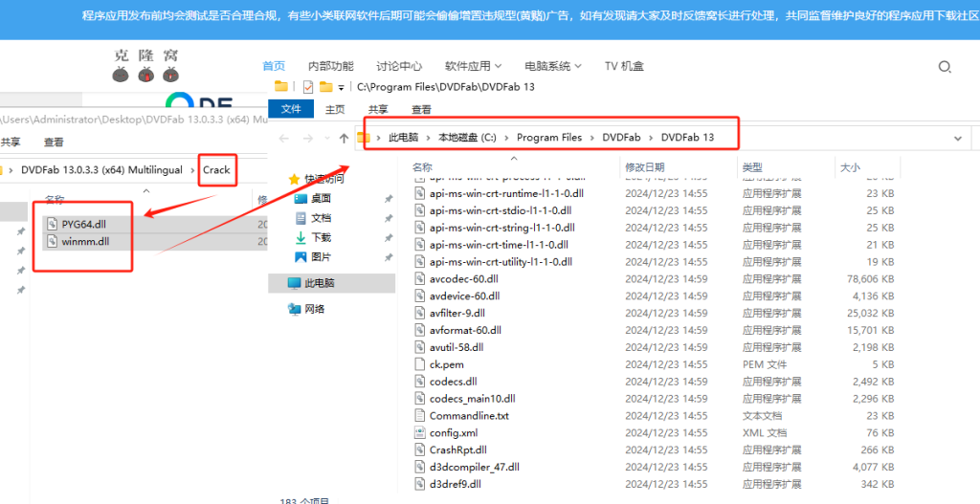Open the 共享 tab in DVDFab 13 window
Viewport: 980px width, 504px height.
click(x=377, y=109)
